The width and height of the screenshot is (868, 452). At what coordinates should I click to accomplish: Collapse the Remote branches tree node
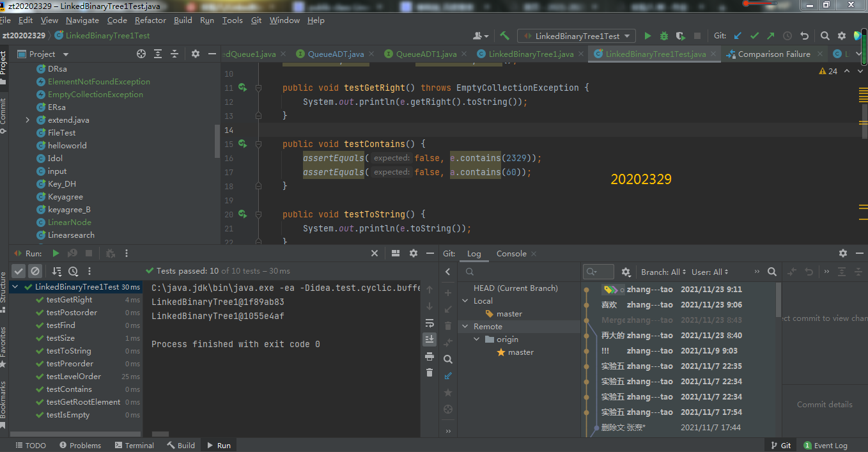(465, 326)
